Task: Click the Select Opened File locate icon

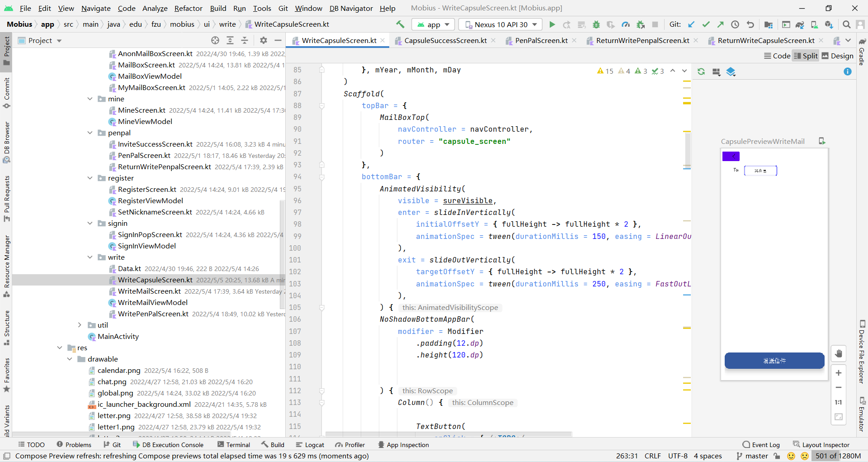Action: click(215, 40)
